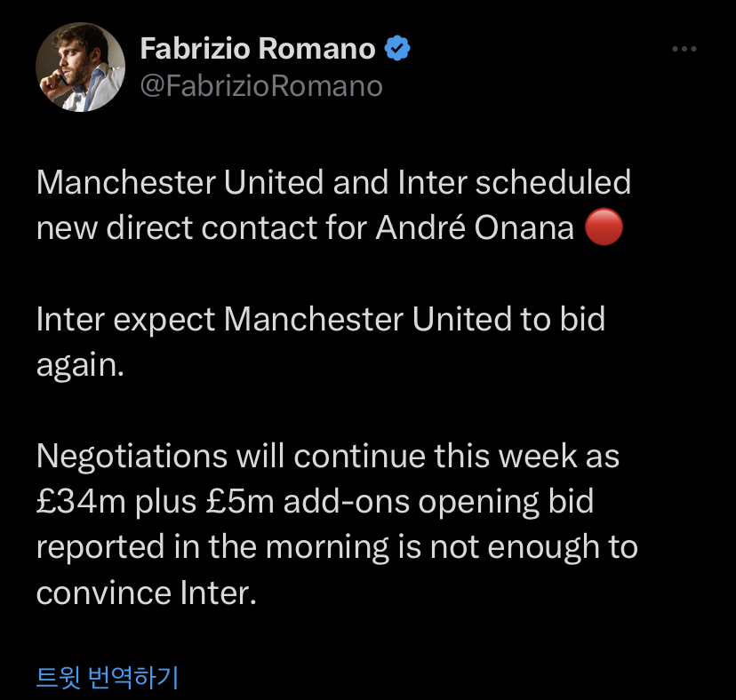
Task: Click the 'Negotiations will continue' paragraph
Action: [337, 524]
